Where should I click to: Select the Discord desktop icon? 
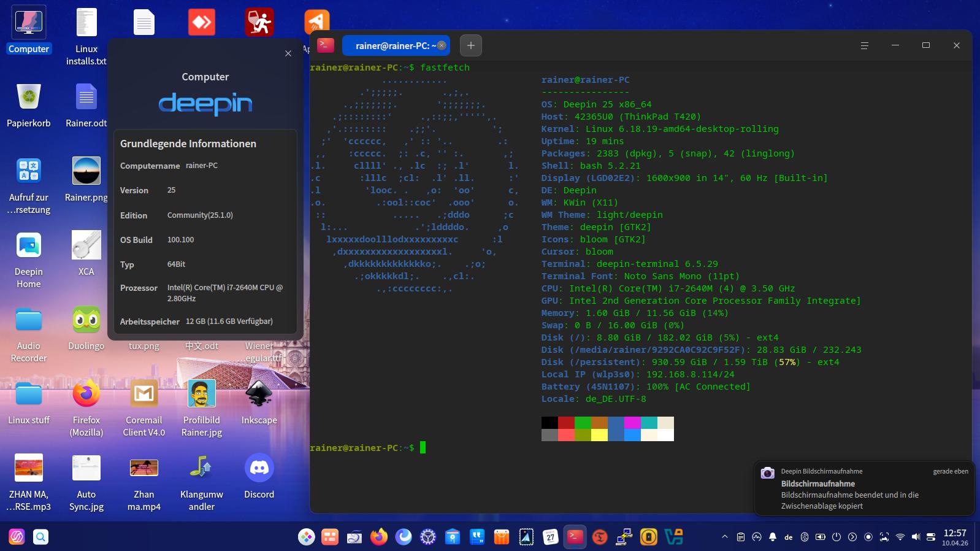tap(259, 477)
